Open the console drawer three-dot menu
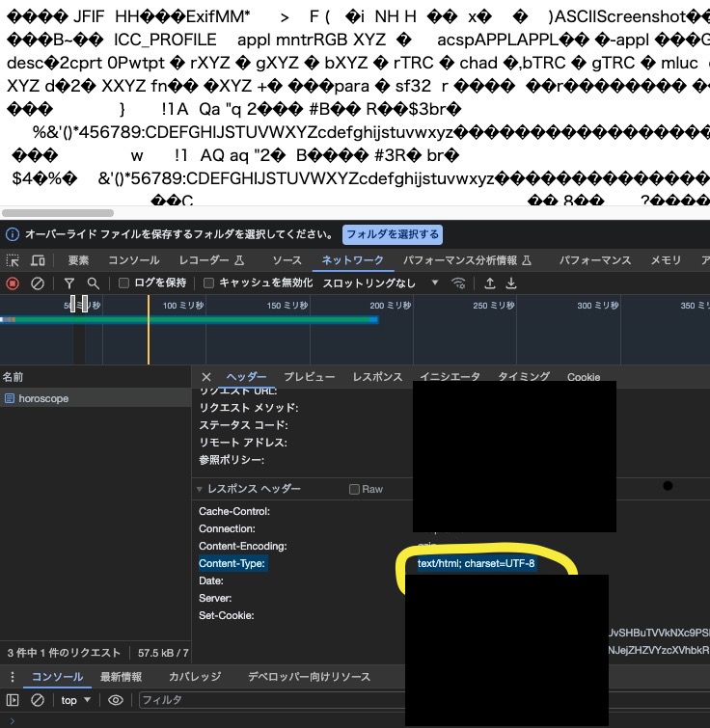The height and width of the screenshot is (728, 710). (13, 677)
